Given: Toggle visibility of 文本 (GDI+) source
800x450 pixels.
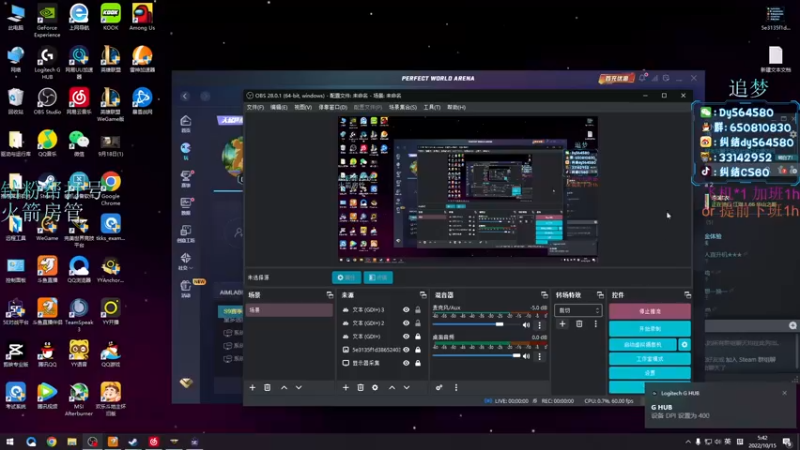Looking at the screenshot, I should (x=406, y=336).
